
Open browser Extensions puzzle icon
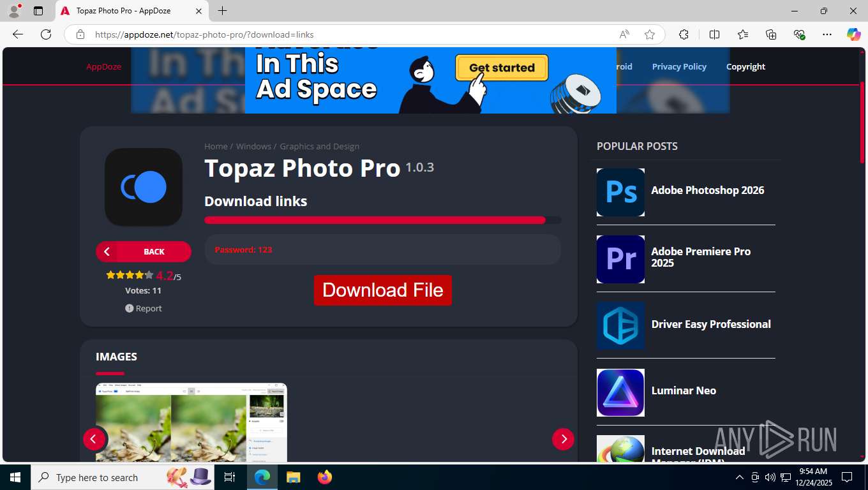click(x=684, y=34)
